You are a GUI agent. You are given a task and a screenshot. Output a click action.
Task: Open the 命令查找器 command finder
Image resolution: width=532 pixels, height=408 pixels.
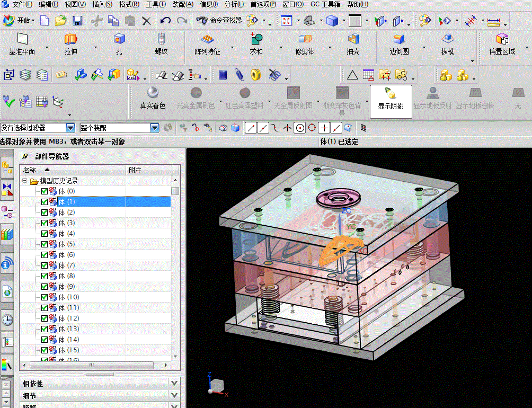[219, 20]
